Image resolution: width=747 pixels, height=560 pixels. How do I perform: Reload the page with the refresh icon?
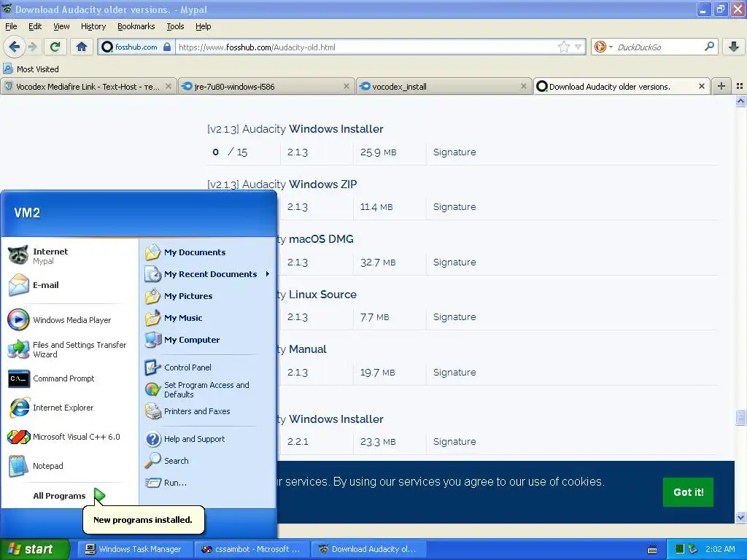point(55,47)
